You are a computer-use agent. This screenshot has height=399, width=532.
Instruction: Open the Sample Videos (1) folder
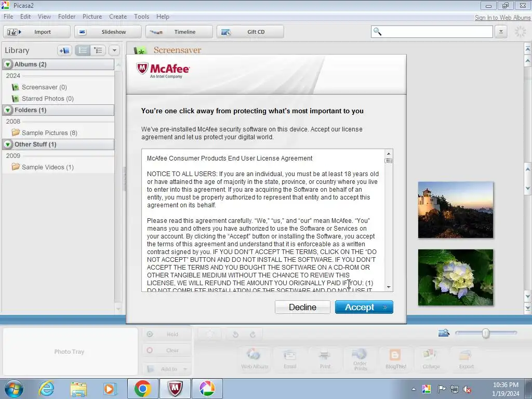click(x=47, y=167)
